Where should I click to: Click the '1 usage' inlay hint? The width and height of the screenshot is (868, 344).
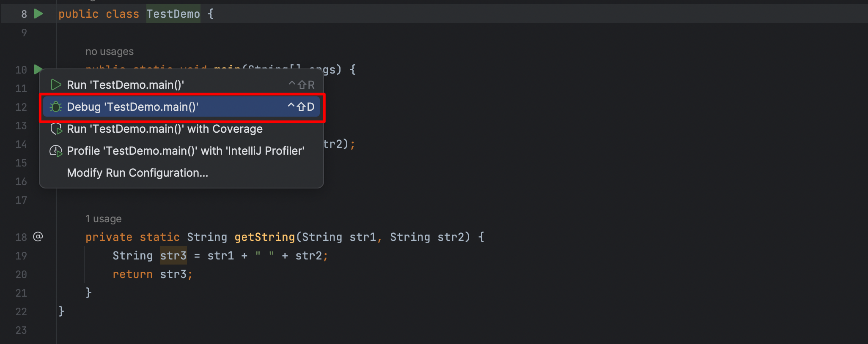point(103,219)
